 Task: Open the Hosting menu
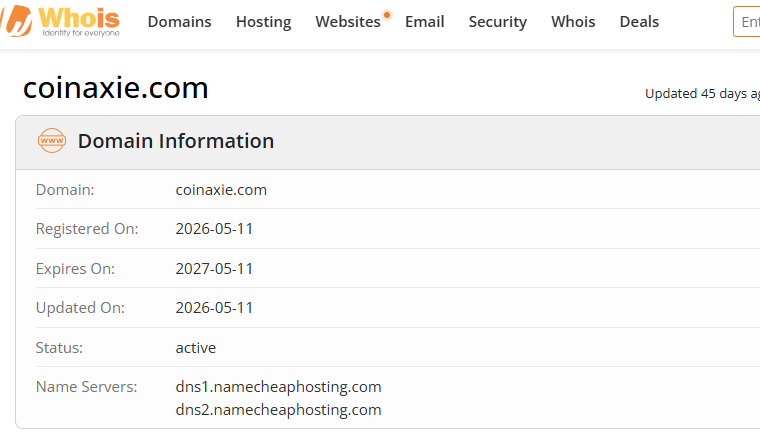(264, 22)
